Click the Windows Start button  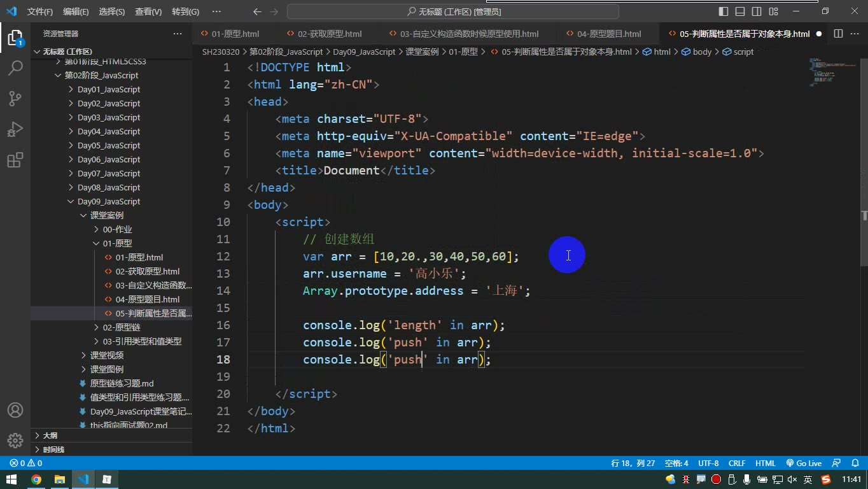(x=11, y=479)
